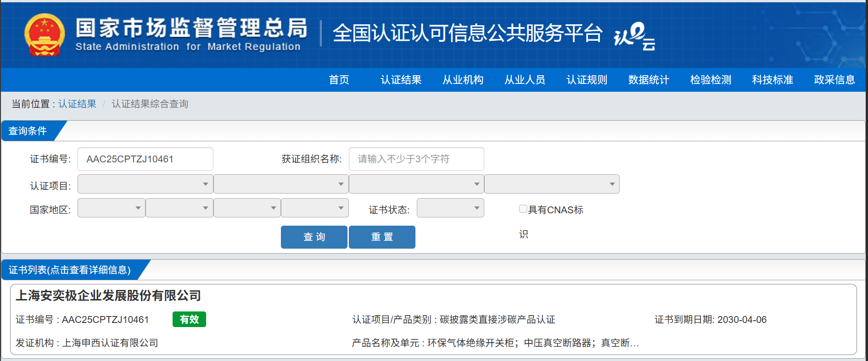The height and width of the screenshot is (361, 868).
Task: Click the 认证结果 breadcrumb link
Action: point(77,104)
